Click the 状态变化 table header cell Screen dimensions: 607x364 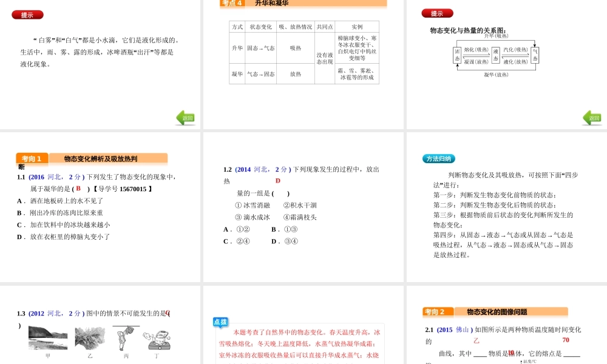pyautogui.click(x=260, y=27)
